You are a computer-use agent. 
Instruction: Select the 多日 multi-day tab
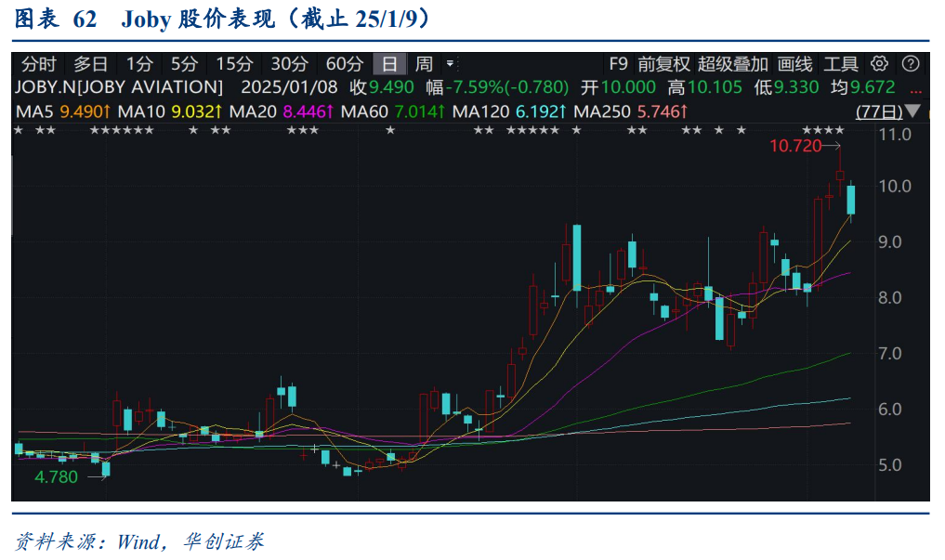click(x=90, y=64)
